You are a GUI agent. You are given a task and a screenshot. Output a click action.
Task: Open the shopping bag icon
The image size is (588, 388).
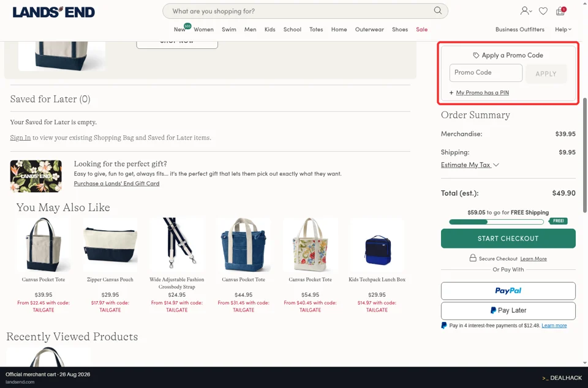560,11
